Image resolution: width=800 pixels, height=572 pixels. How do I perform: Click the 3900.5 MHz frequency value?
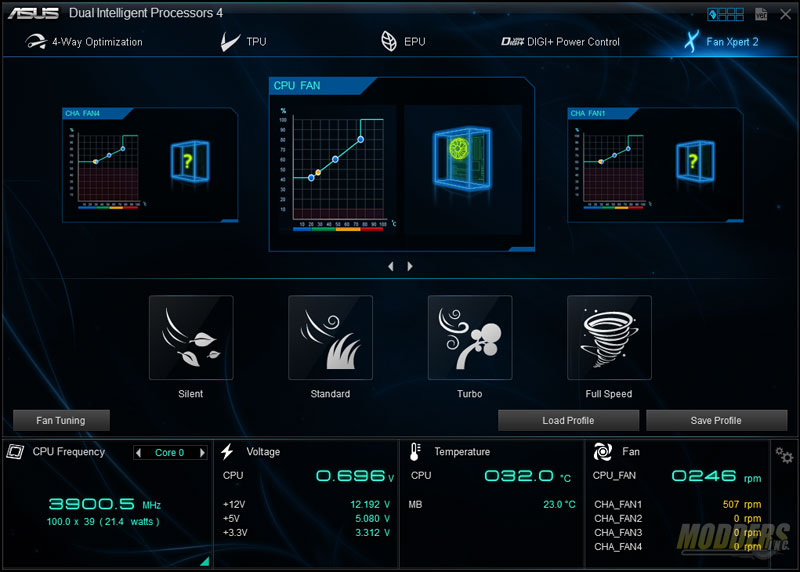[105, 504]
